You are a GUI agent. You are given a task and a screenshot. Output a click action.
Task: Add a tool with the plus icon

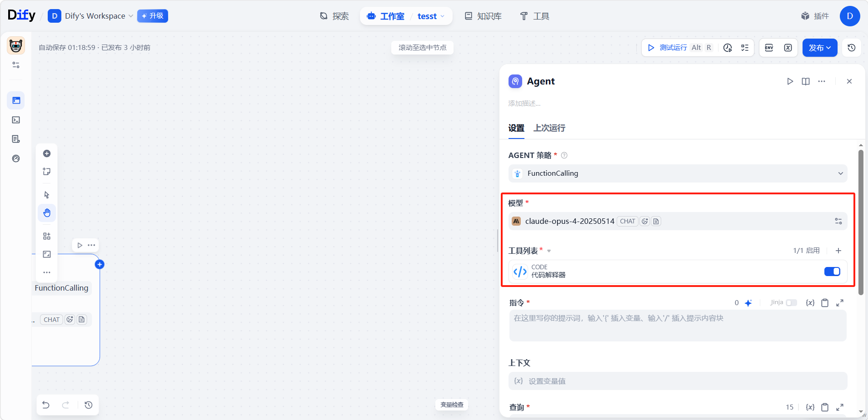click(838, 251)
